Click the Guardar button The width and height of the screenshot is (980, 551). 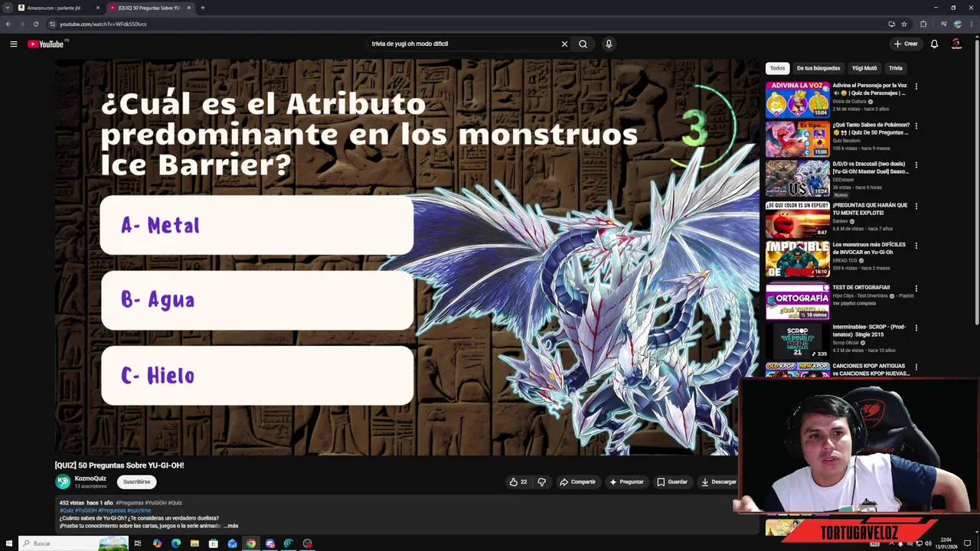672,482
